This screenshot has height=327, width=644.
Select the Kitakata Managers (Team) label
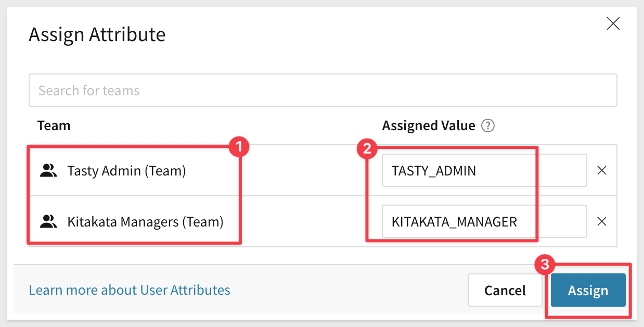pos(145,222)
